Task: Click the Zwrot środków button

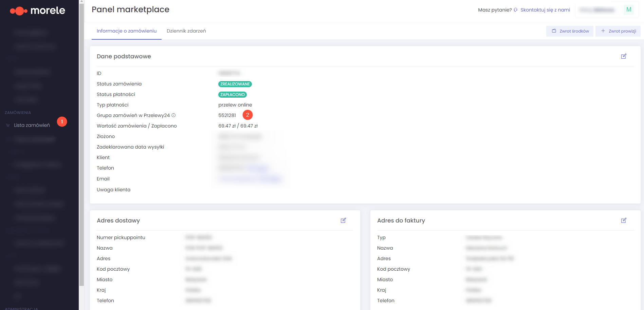Action: pos(570,31)
